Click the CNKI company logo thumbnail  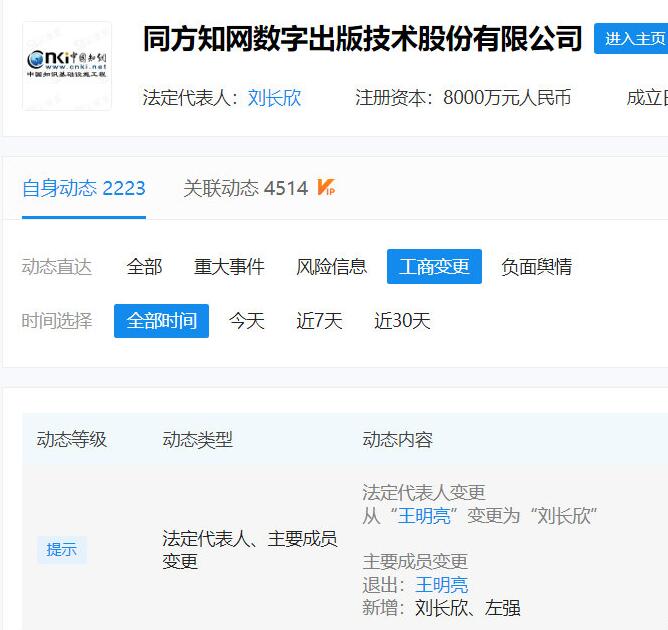pyautogui.click(x=67, y=66)
